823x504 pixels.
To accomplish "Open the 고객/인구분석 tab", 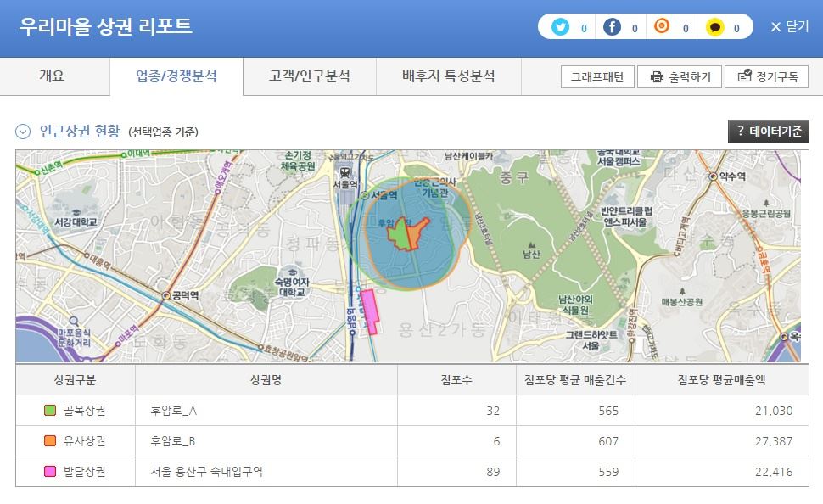I will tap(309, 76).
